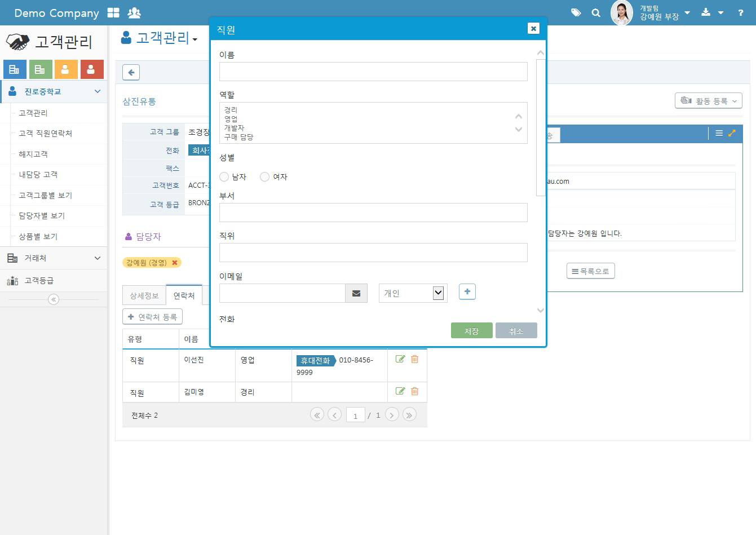
Task: Click the 취소 button
Action: pos(516,331)
